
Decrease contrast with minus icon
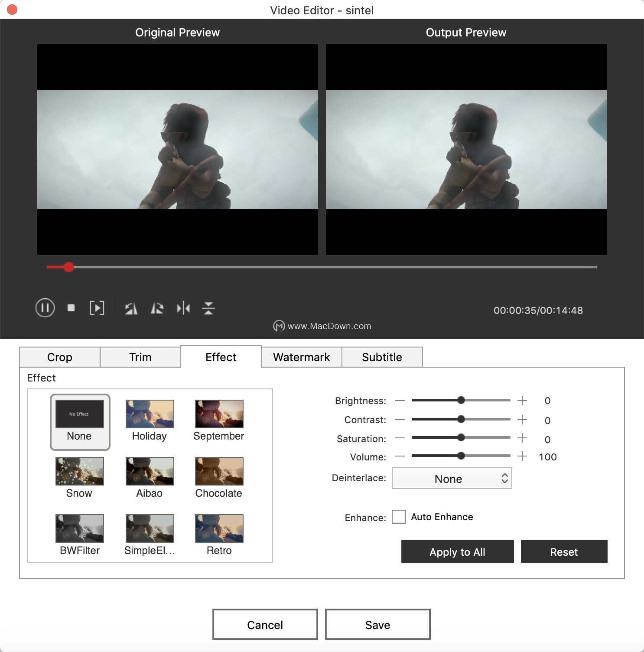point(400,420)
